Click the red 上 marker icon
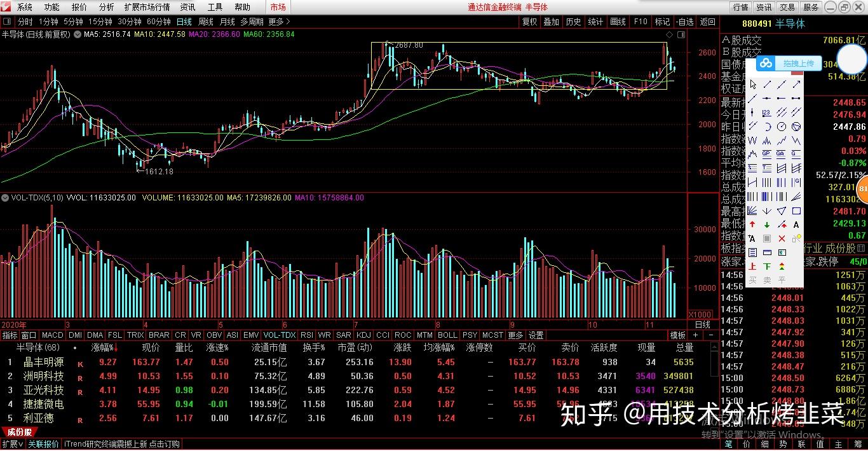The height and width of the screenshot is (451, 868). coord(753,266)
